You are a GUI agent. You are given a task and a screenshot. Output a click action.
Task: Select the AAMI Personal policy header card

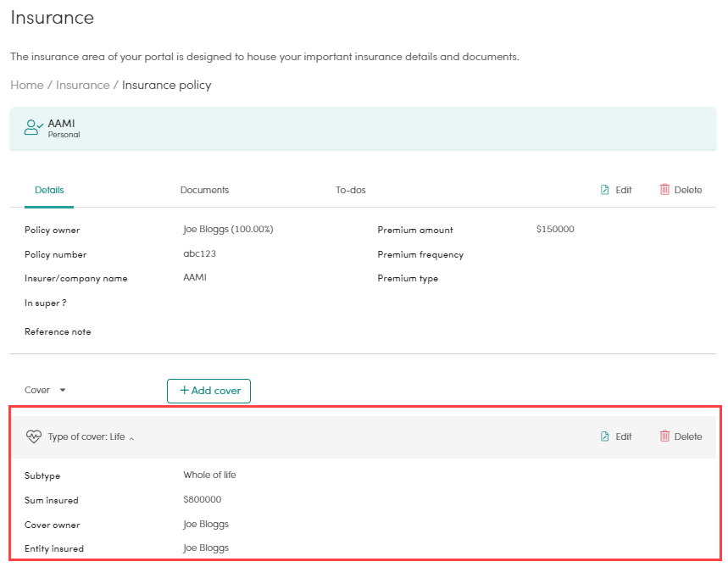(363, 129)
